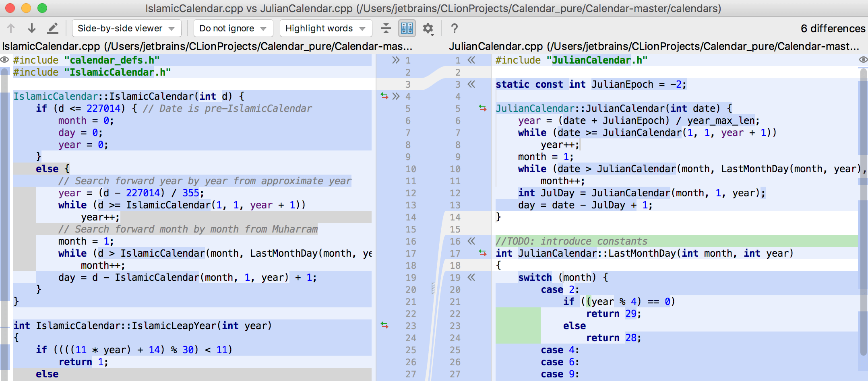
Task: Open the help question mark
Action: [x=454, y=28]
